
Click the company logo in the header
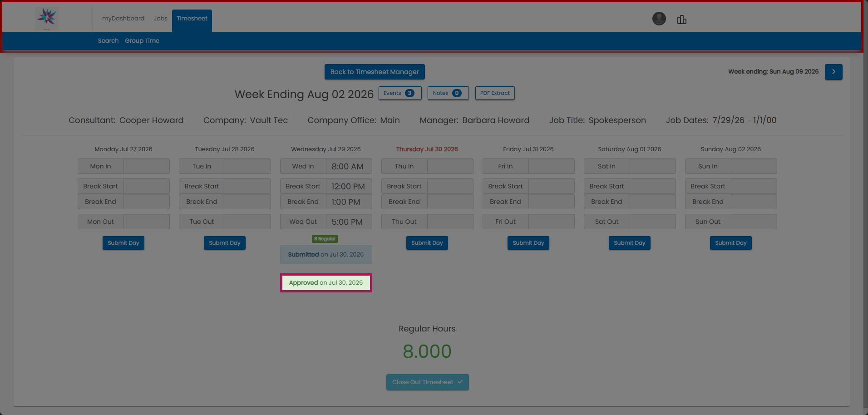[47, 19]
